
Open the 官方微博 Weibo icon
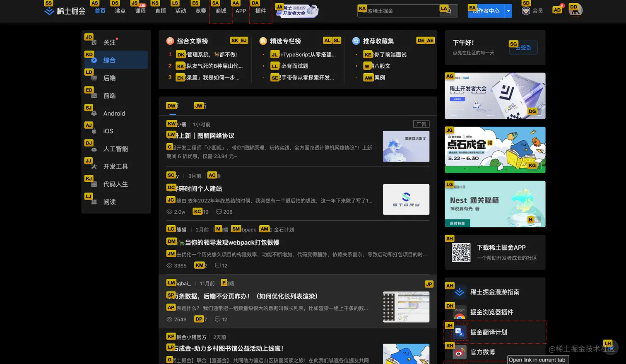(x=460, y=352)
